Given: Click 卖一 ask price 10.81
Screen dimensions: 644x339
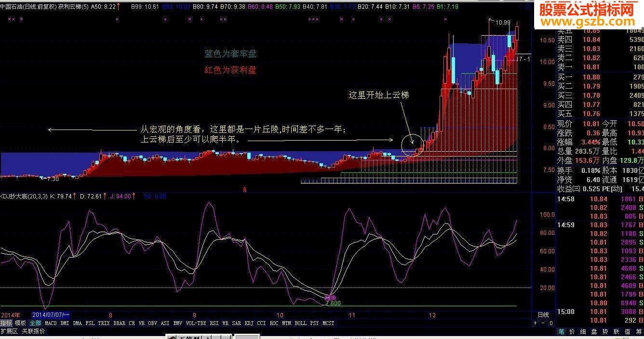Looking at the screenshot, I should tap(591, 67).
